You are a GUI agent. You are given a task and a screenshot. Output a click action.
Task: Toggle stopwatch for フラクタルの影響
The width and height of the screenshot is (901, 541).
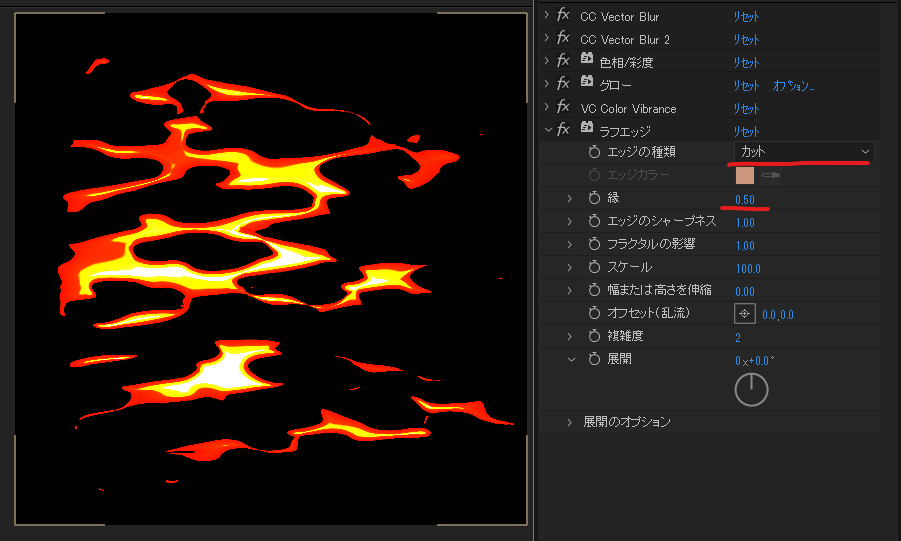pyautogui.click(x=594, y=244)
